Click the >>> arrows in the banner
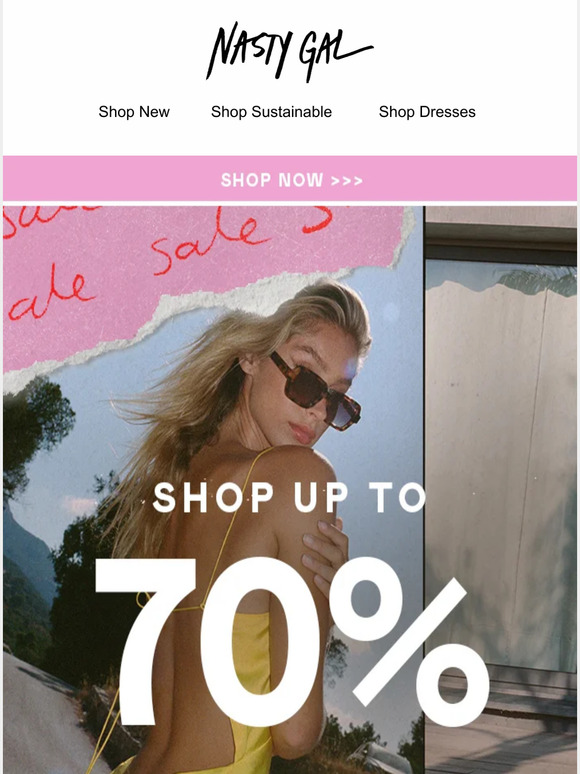 point(347,181)
